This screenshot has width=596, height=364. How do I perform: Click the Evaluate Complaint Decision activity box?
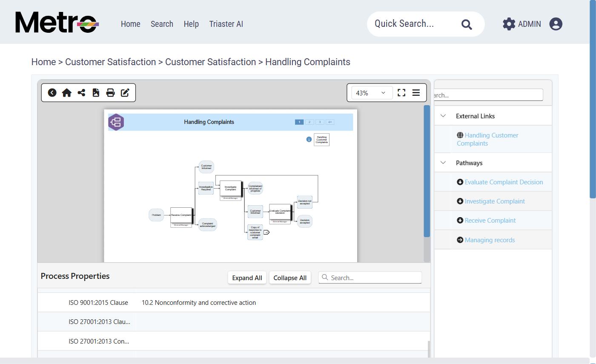point(280,212)
